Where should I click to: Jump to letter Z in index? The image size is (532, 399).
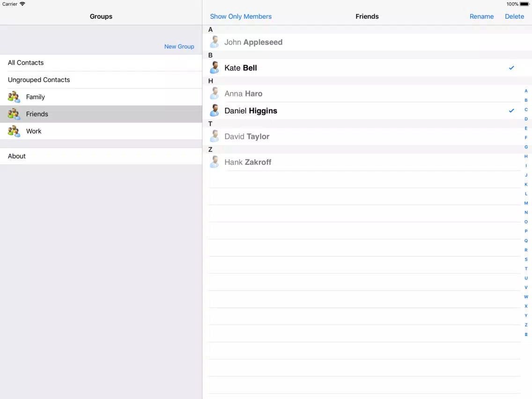(x=526, y=325)
